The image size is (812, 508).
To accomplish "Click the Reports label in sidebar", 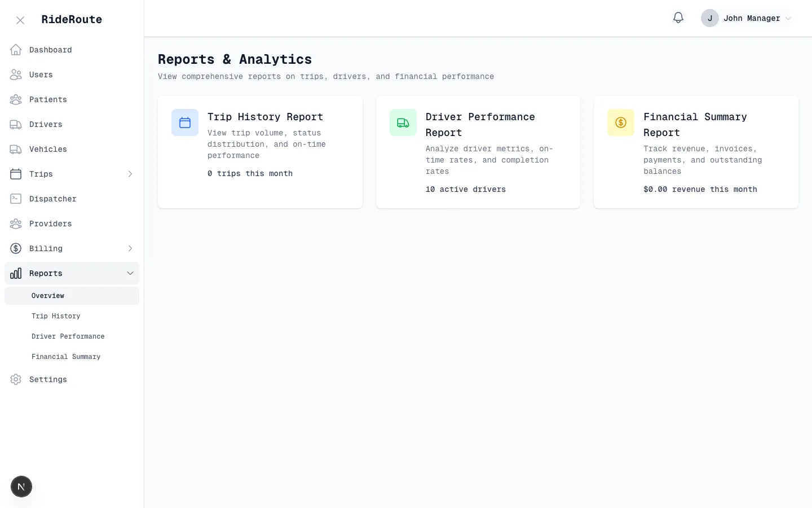I will pos(46,273).
